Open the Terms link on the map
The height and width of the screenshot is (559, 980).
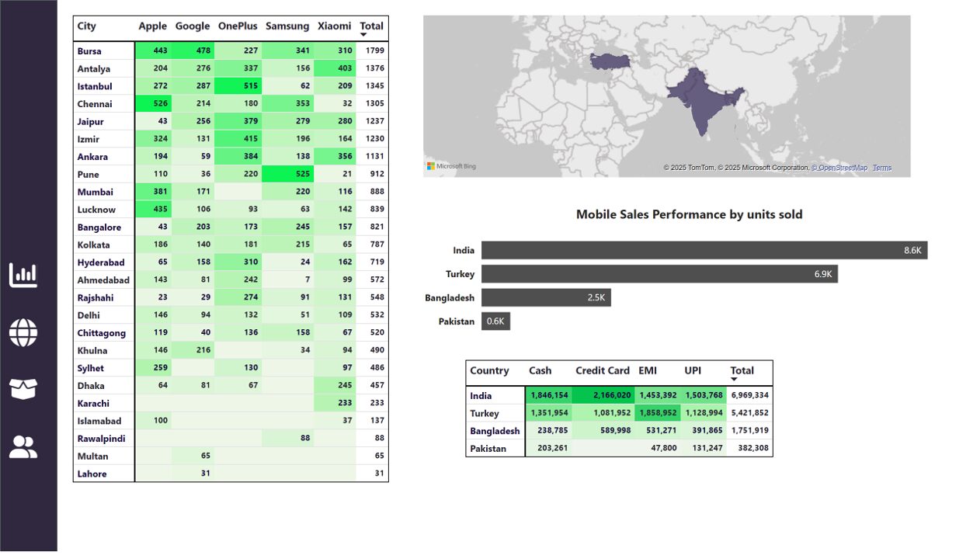[882, 168]
